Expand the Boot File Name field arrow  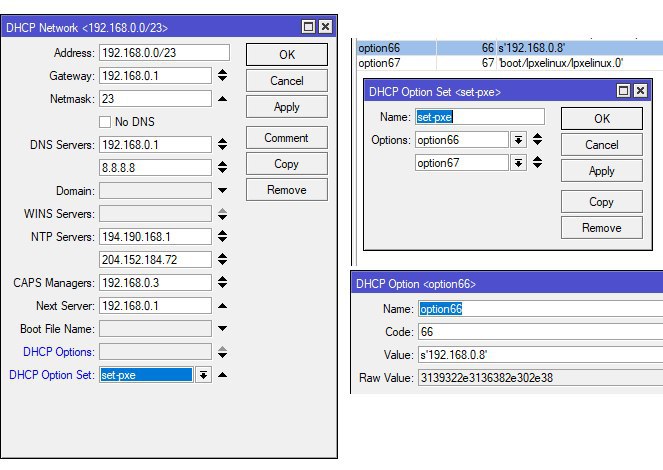(222, 328)
